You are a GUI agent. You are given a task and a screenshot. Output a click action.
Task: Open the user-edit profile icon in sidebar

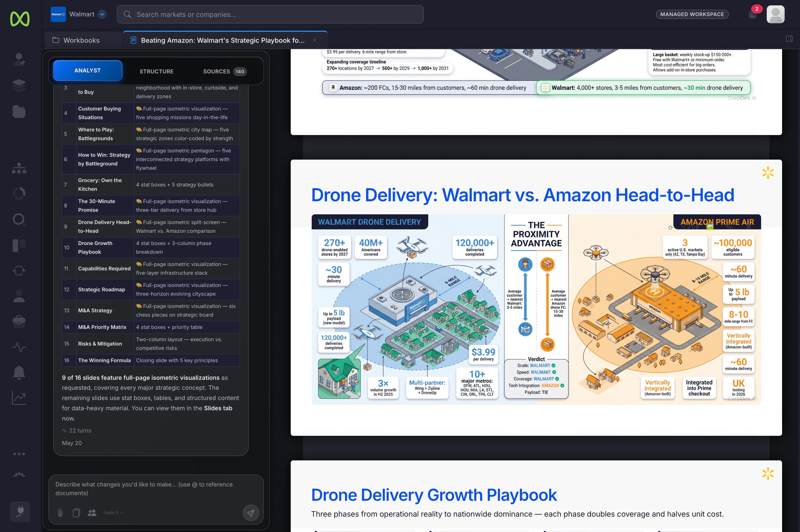point(19,60)
